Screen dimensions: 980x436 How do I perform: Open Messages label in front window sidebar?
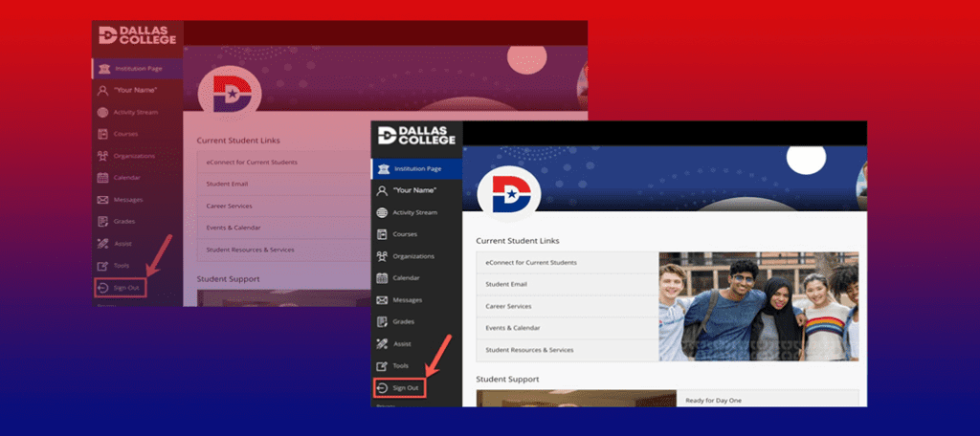408,300
